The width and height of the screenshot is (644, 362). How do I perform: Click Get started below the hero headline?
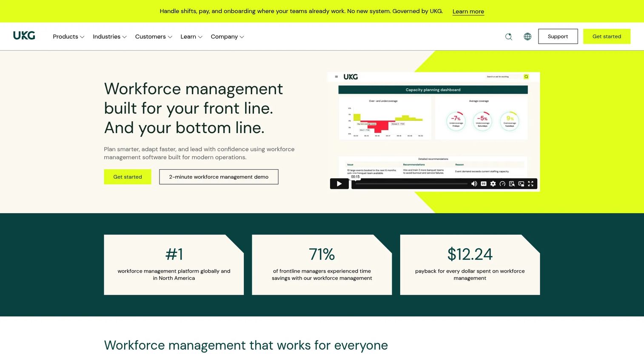[128, 177]
